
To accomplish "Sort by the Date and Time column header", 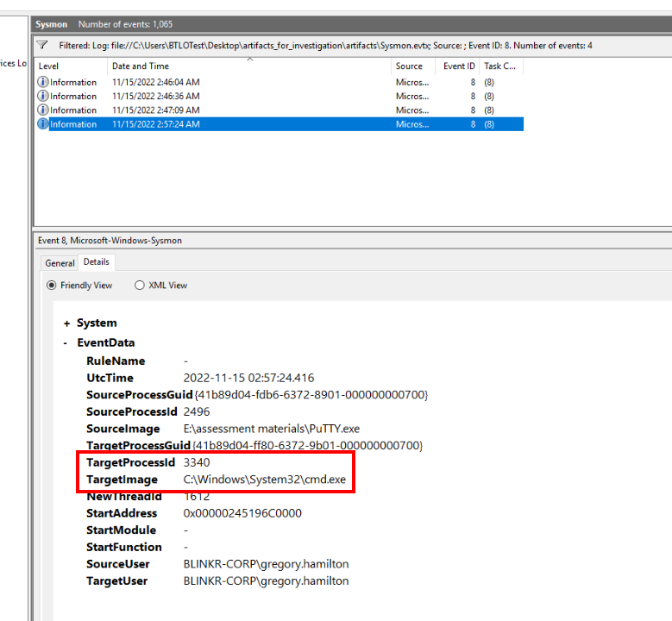I will point(248,66).
